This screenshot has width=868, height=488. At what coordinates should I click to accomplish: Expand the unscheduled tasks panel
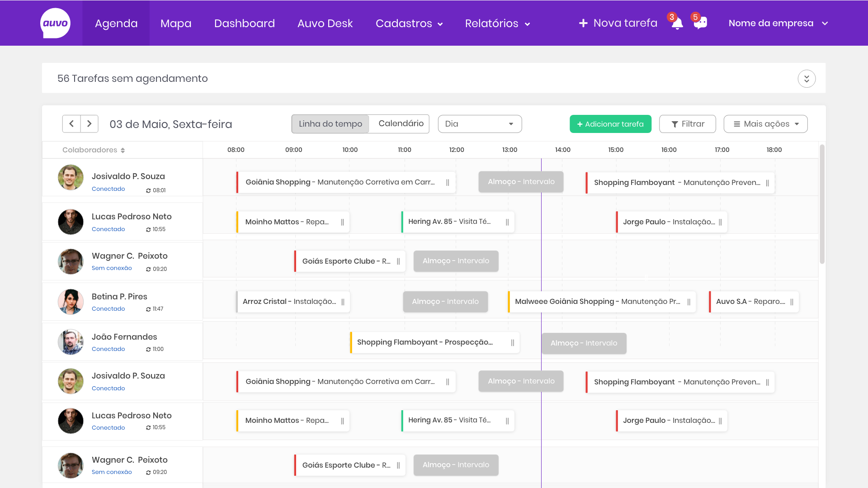[x=807, y=79]
